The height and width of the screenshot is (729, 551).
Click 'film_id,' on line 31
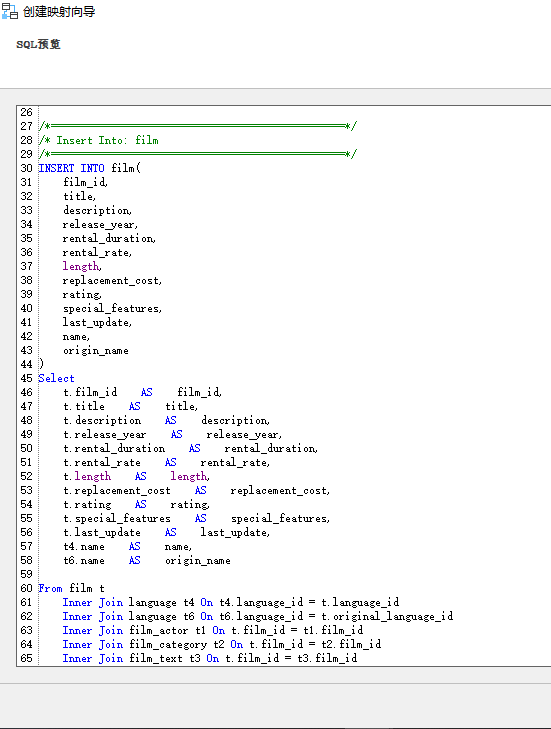click(x=86, y=182)
